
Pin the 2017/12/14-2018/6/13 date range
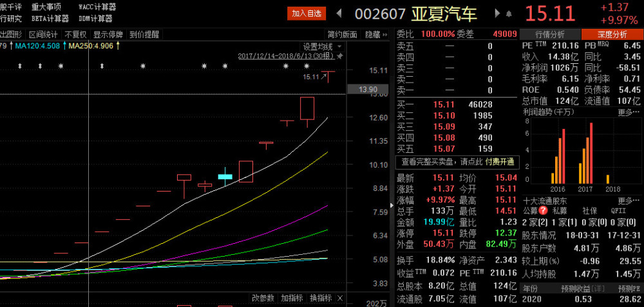pyautogui.click(x=339, y=55)
